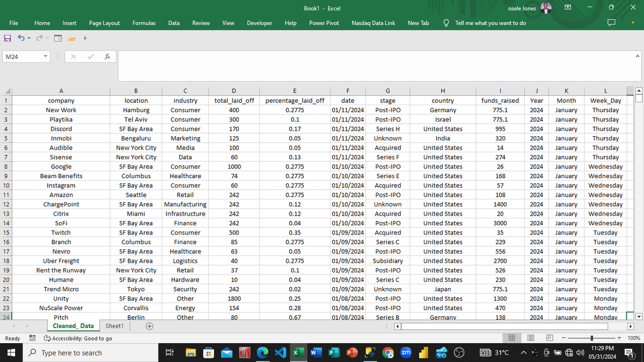Open the File menu
Viewport: 644px width, 362px height.
(14, 23)
